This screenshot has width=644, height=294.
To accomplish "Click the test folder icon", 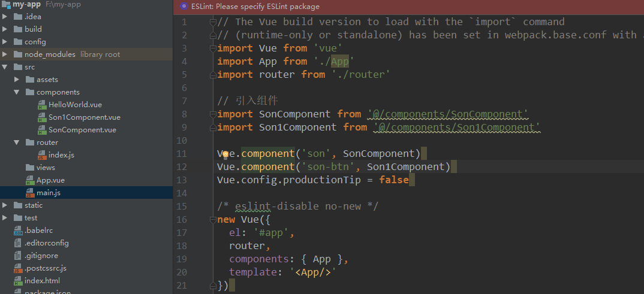I will tap(17, 218).
